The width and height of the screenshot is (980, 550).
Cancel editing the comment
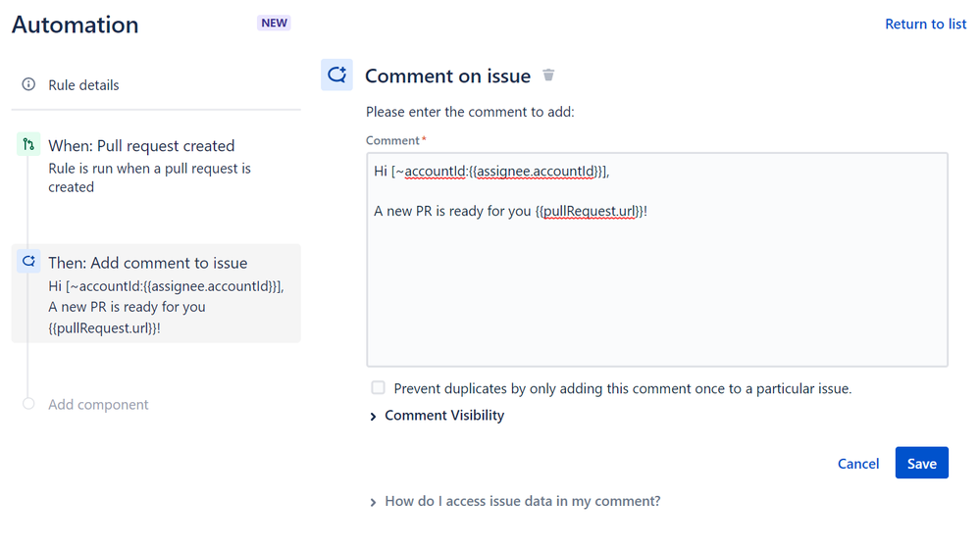[x=858, y=463]
